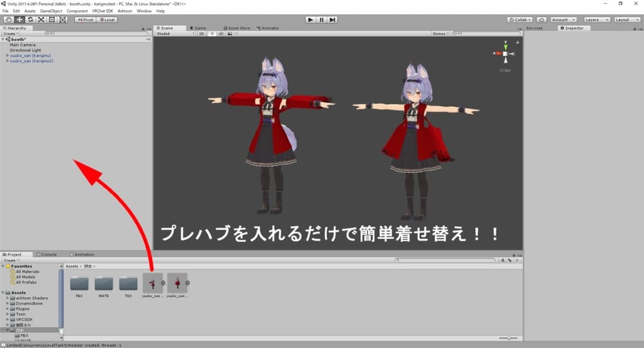Select the Move tool
This screenshot has width=644, height=348.
[19, 19]
